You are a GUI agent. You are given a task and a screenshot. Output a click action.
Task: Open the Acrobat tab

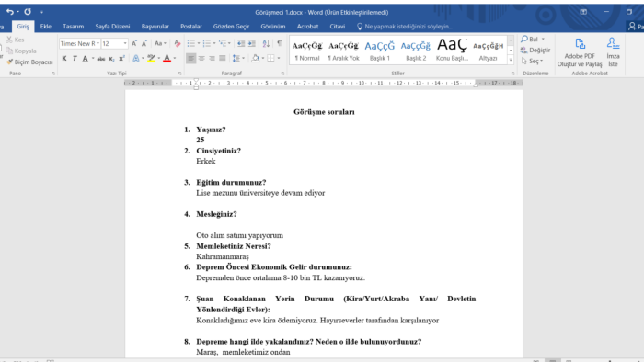tap(307, 27)
